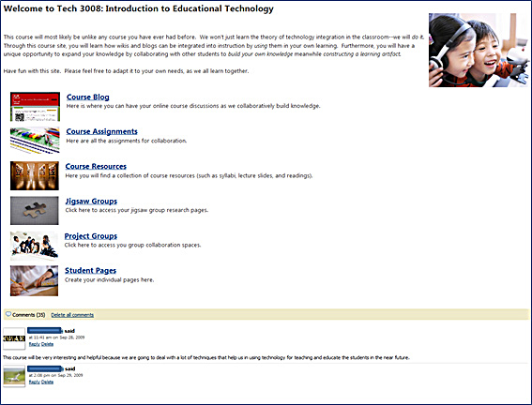The height and width of the screenshot is (405, 532).
Task: Click the hand writing Student Pages thumbnail
Action: 34,280
